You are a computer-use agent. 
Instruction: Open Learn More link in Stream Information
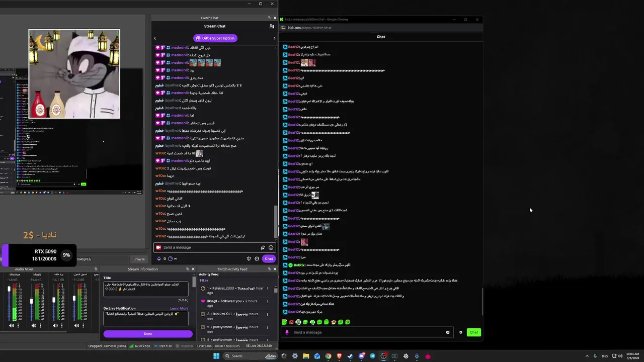(179, 308)
